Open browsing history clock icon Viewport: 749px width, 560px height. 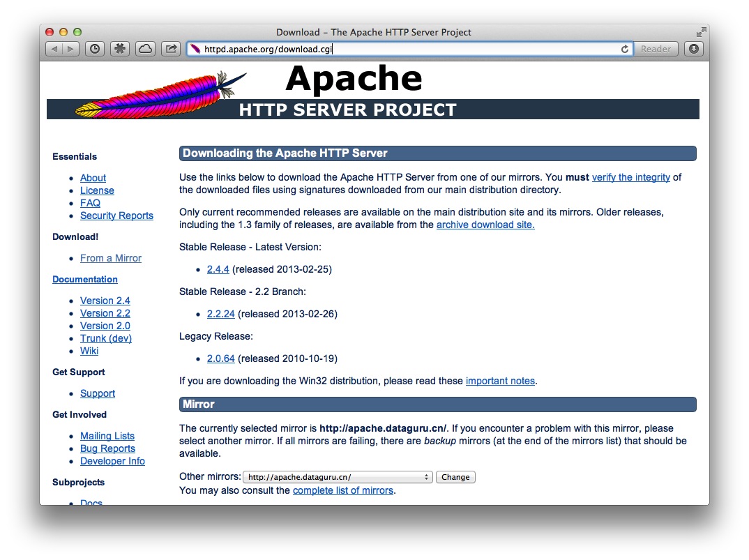pyautogui.click(x=95, y=49)
